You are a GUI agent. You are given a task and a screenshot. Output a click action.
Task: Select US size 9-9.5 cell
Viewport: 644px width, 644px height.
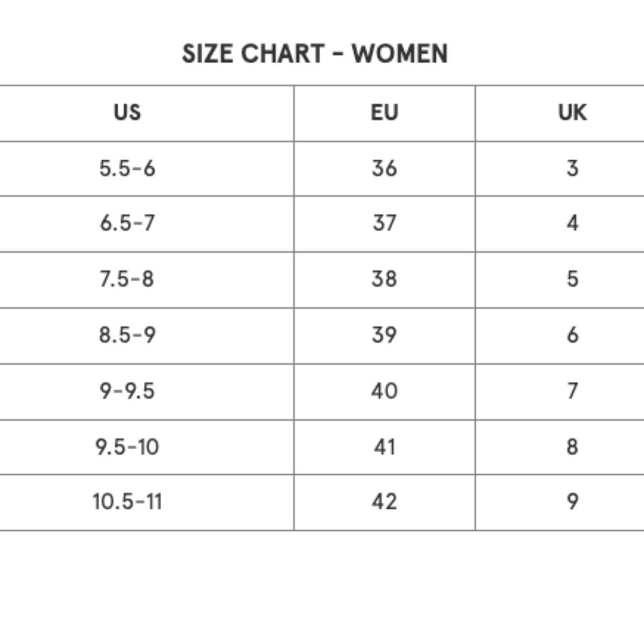pyautogui.click(x=127, y=392)
